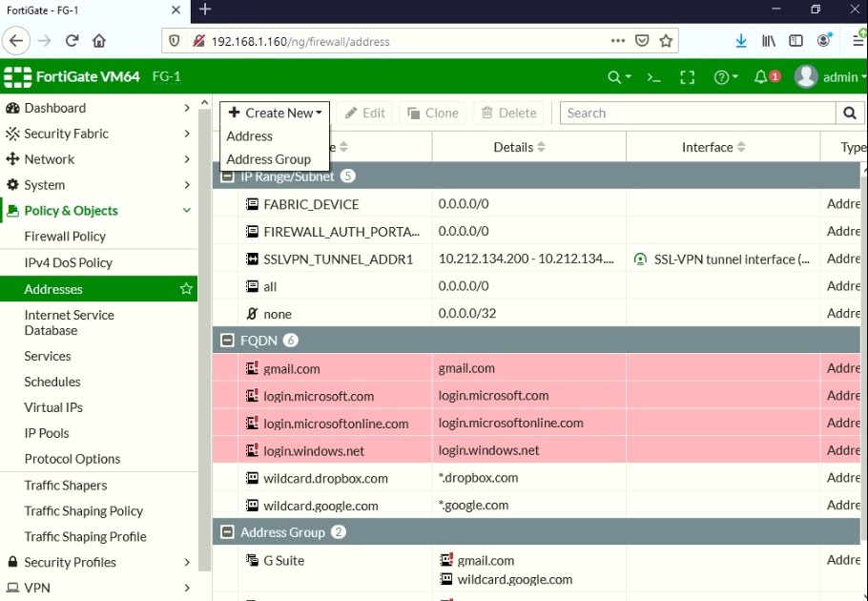The width and height of the screenshot is (868, 601).
Task: Select the Edit pencil in the toolbar
Action: (364, 113)
